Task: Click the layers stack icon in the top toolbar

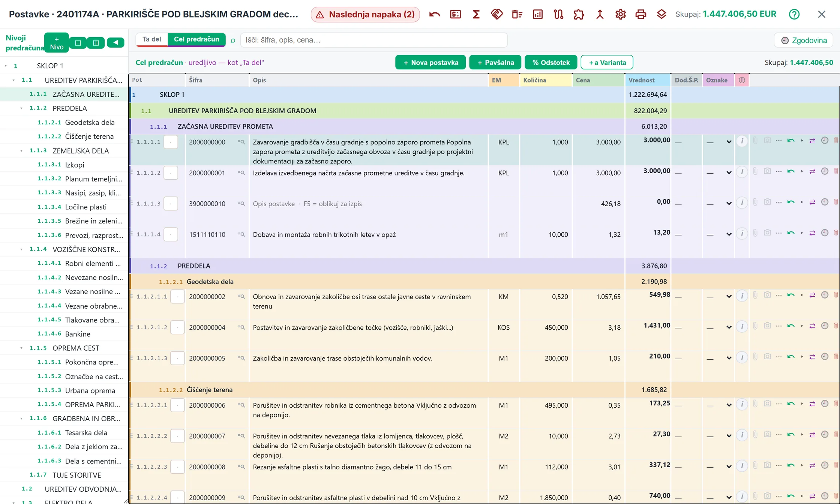Action: (x=661, y=15)
